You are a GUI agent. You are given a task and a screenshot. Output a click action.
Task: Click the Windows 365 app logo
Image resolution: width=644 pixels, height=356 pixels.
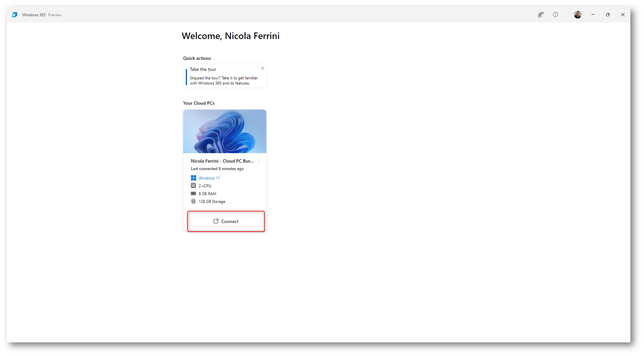pyautogui.click(x=15, y=15)
